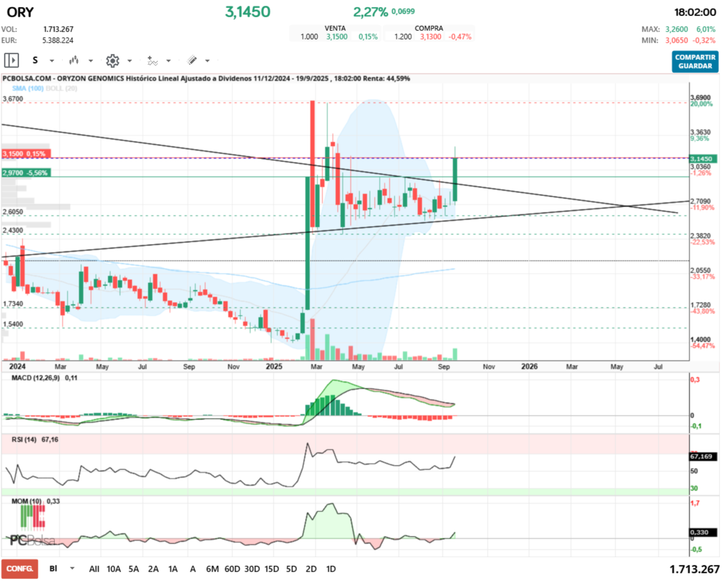Select the 30D time range

click(x=252, y=569)
